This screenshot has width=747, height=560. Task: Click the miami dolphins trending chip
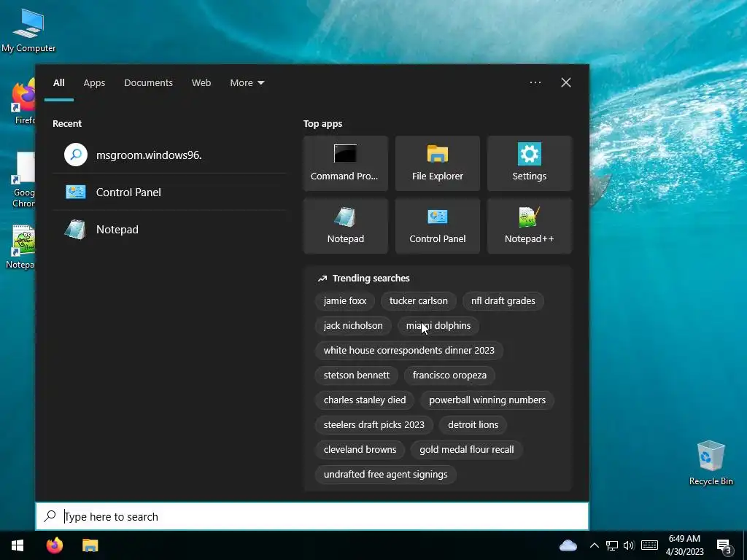tap(438, 326)
